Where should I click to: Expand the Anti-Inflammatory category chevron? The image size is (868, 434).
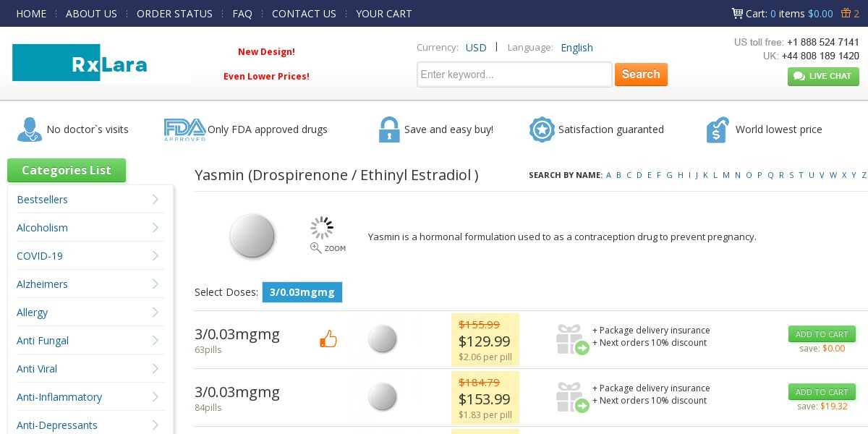(156, 396)
